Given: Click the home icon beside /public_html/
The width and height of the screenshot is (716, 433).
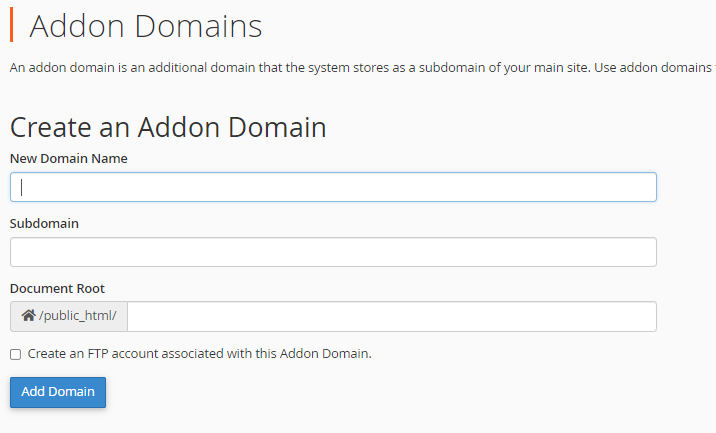Looking at the screenshot, I should [28, 317].
